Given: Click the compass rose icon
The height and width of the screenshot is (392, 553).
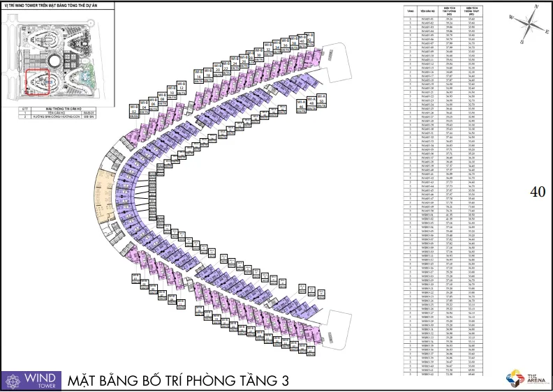Looking at the screenshot, I should (529, 24).
